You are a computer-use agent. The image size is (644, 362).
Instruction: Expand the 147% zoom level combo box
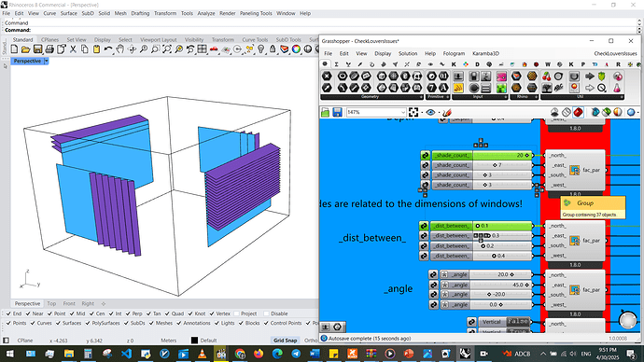[376, 112]
